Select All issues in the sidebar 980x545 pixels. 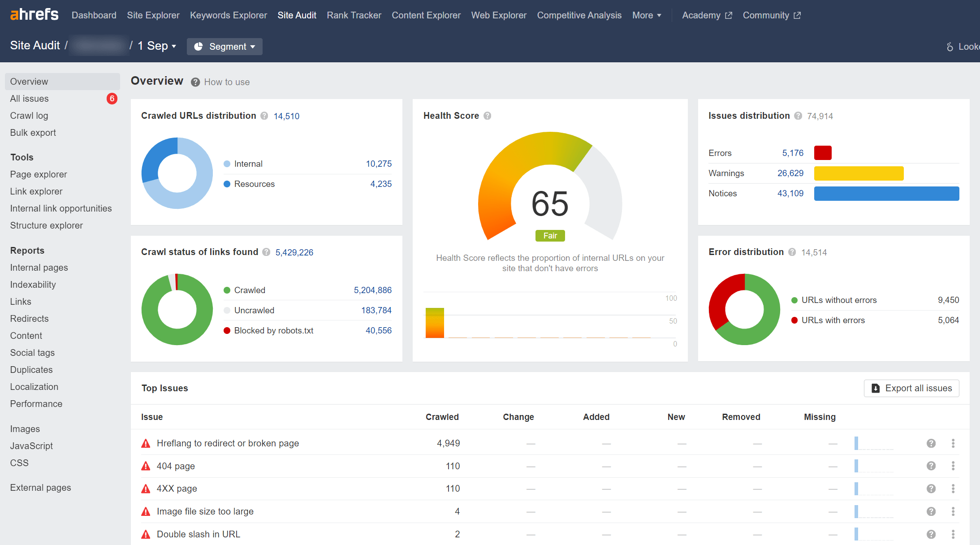coord(30,99)
